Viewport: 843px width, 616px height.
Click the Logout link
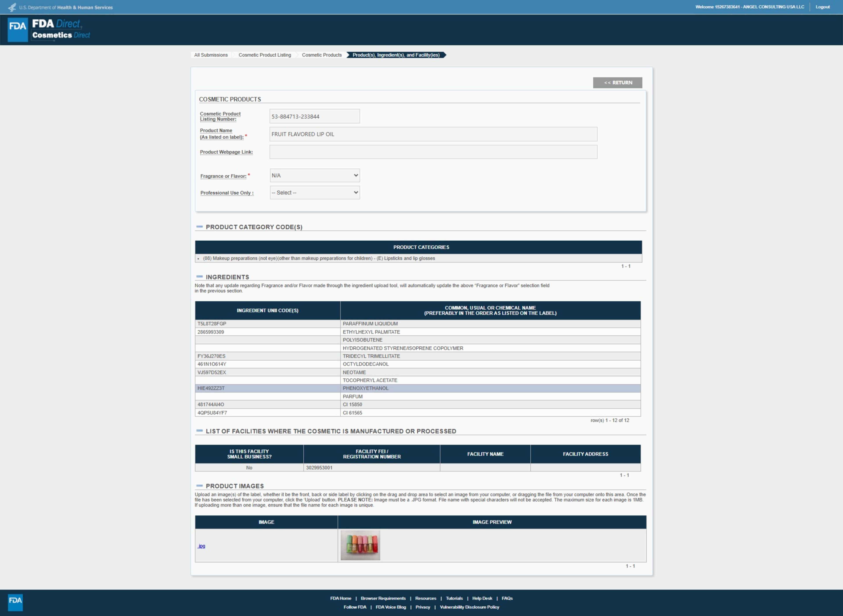822,7
